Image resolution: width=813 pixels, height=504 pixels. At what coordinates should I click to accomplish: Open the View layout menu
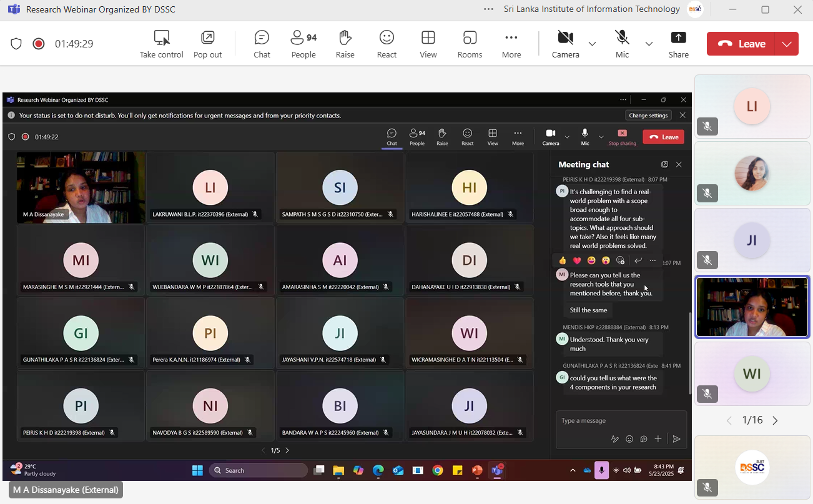point(428,44)
